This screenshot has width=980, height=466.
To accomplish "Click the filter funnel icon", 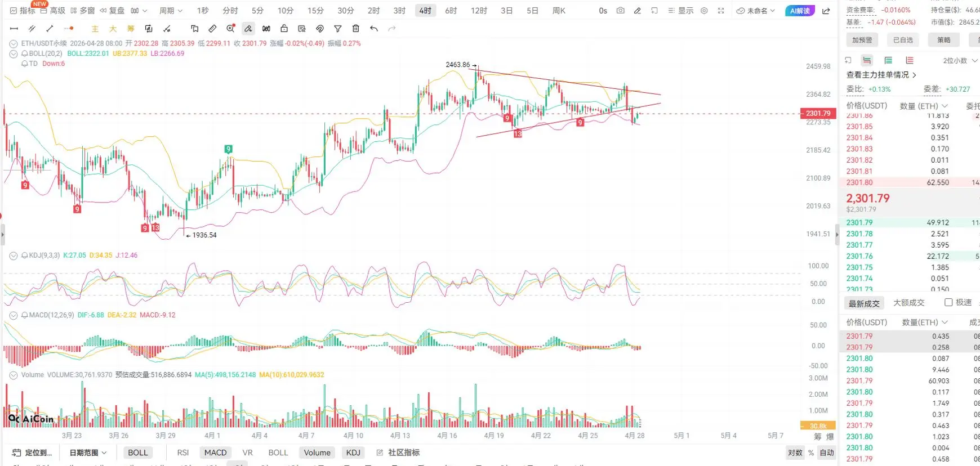I will (x=338, y=29).
